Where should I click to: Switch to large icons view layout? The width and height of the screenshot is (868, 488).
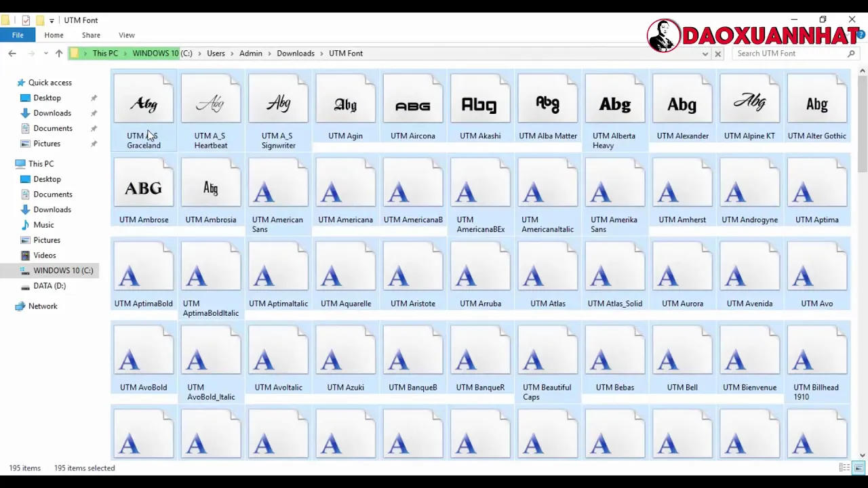pyautogui.click(x=859, y=468)
